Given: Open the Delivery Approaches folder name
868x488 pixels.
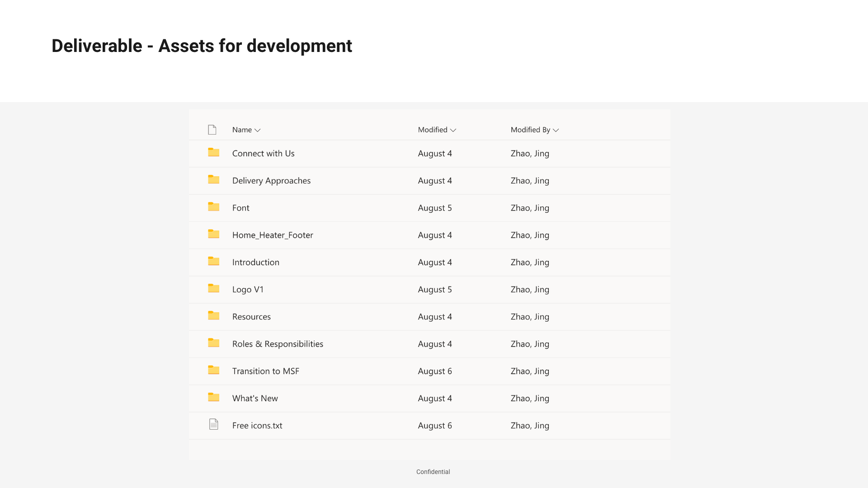Looking at the screenshot, I should [271, 181].
